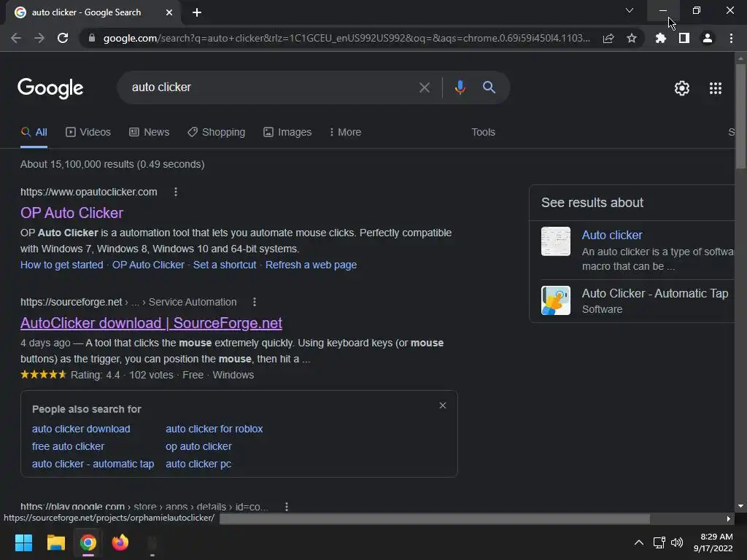The image size is (747, 560).
Task: Open volume control in system tray
Action: pyautogui.click(x=677, y=542)
